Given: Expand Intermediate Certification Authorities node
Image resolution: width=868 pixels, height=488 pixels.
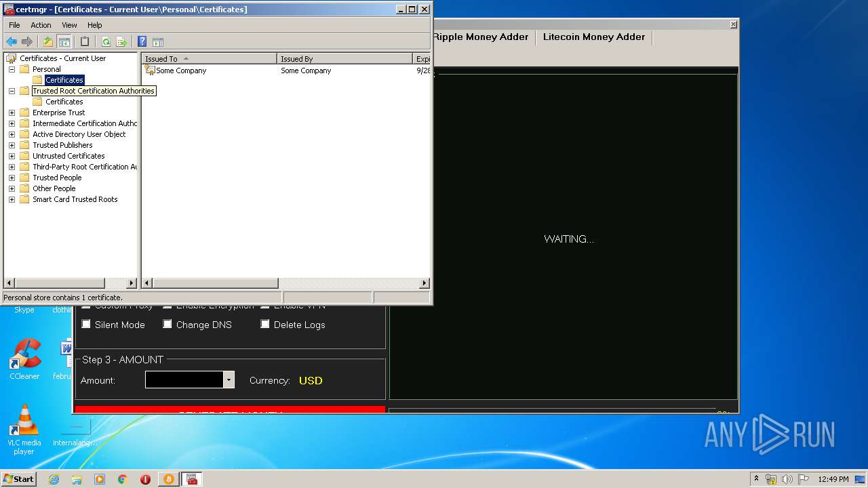Looking at the screenshot, I should coord(12,123).
